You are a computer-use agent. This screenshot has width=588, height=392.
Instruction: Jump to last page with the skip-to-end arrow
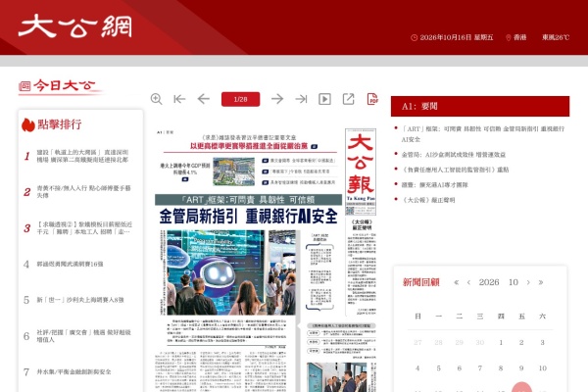click(x=301, y=99)
